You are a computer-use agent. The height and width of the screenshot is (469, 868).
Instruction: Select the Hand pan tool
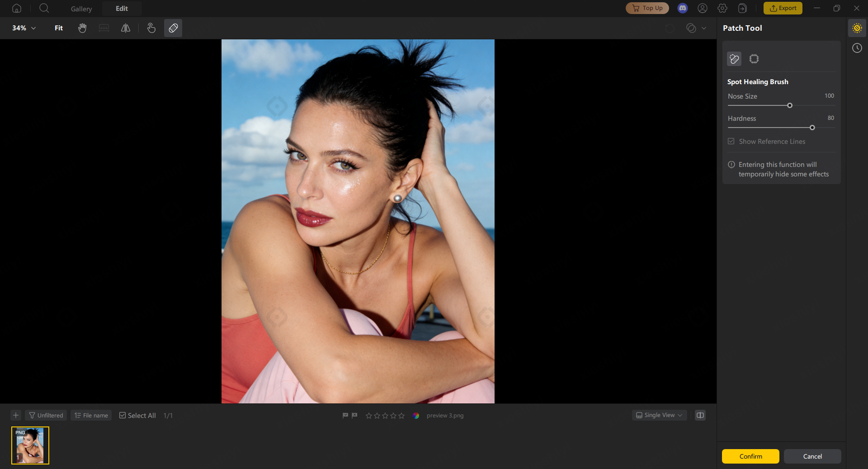tap(82, 28)
